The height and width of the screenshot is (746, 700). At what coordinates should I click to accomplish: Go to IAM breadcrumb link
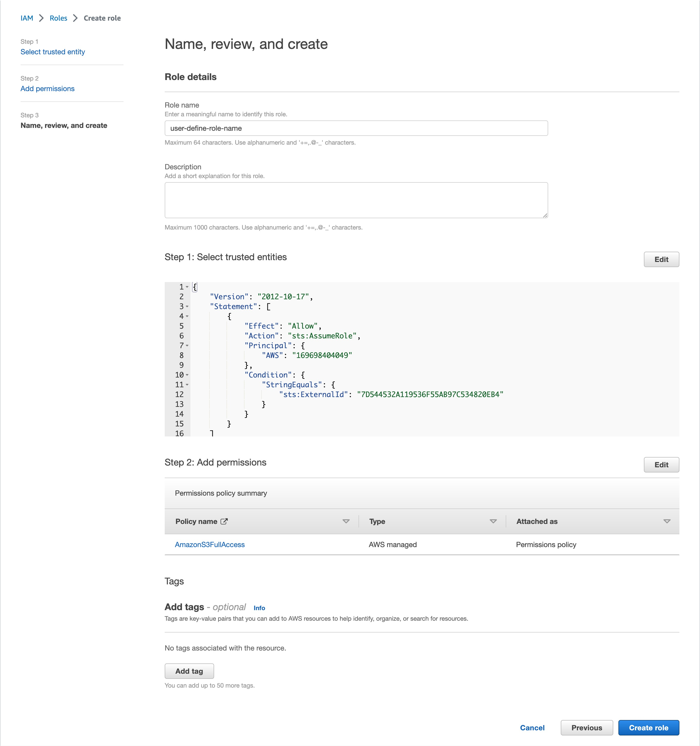pos(27,18)
